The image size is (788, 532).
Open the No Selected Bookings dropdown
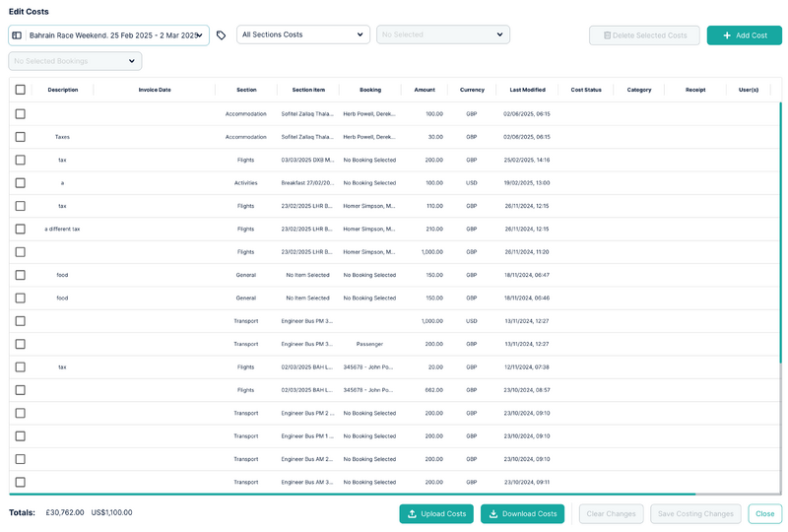pyautogui.click(x=75, y=61)
